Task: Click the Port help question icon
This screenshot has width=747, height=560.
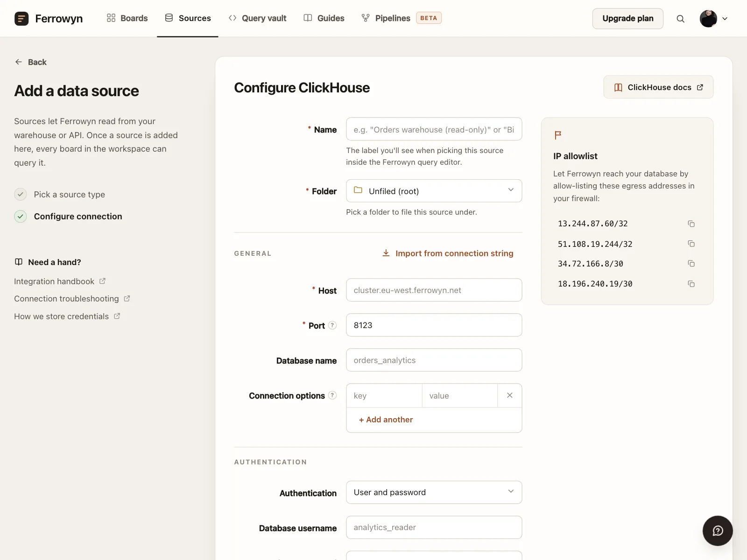Action: pyautogui.click(x=332, y=325)
